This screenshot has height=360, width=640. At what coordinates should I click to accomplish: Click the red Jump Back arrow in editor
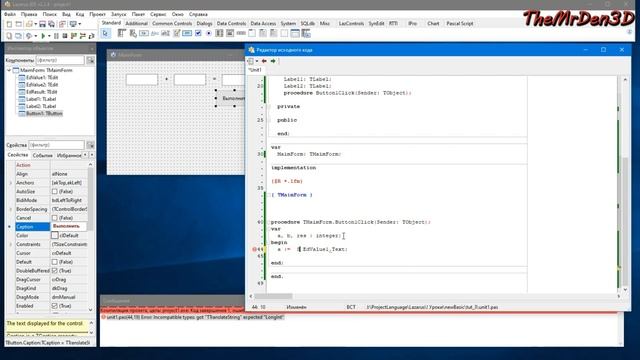click(264, 61)
